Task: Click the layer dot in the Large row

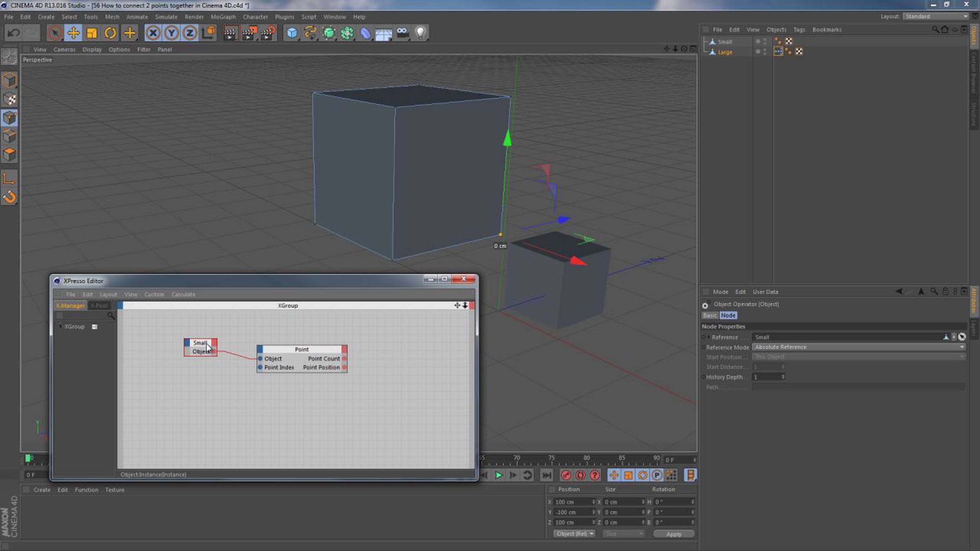Action: 758,51
